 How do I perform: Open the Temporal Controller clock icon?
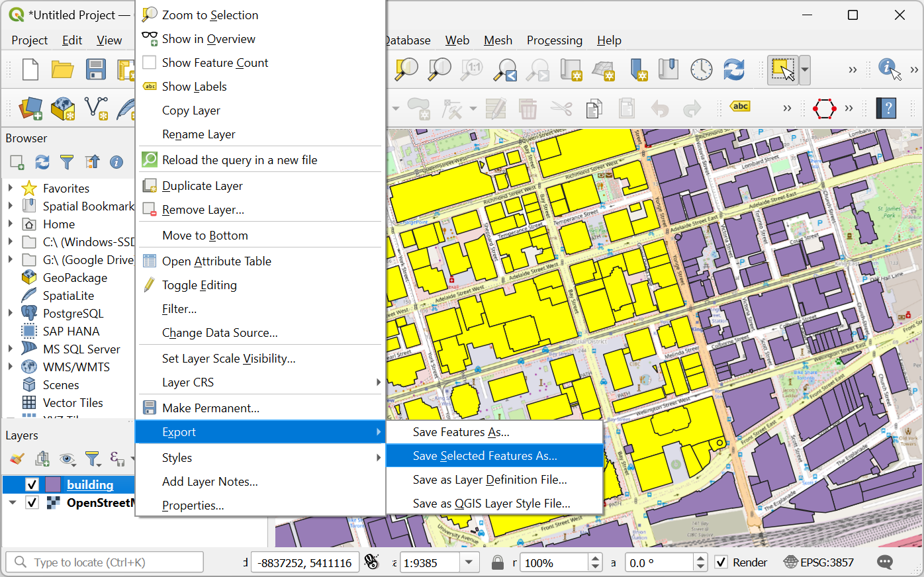tap(701, 69)
